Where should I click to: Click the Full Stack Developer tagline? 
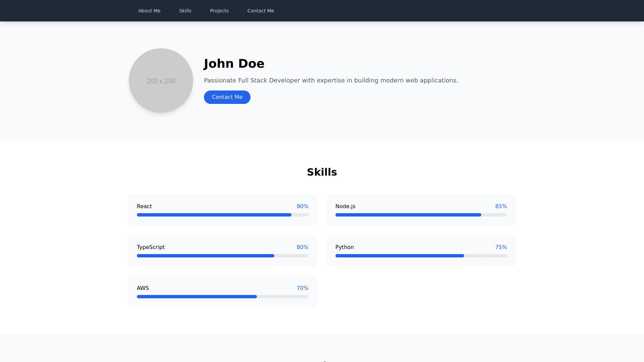click(x=331, y=80)
